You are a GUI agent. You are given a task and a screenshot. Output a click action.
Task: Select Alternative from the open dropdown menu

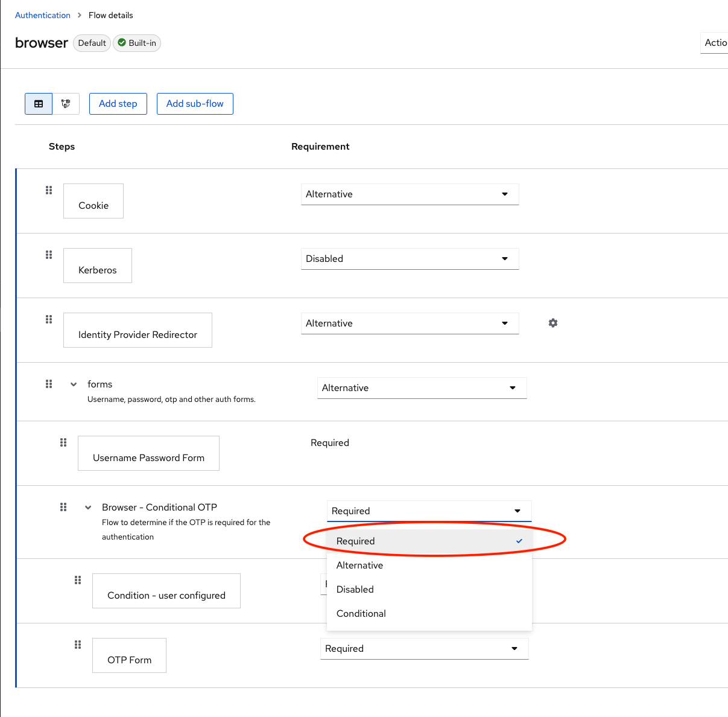tap(360, 566)
